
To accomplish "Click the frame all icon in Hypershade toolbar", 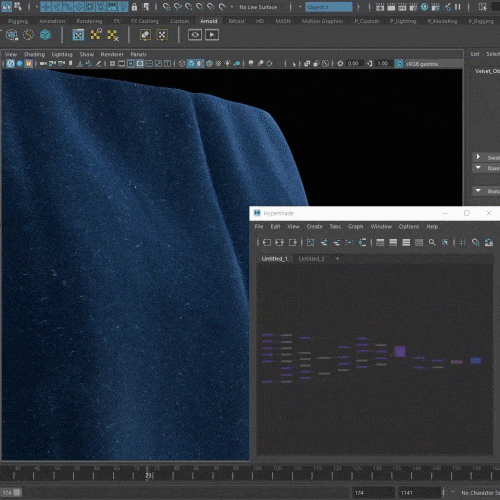I will pyautogui.click(x=310, y=242).
